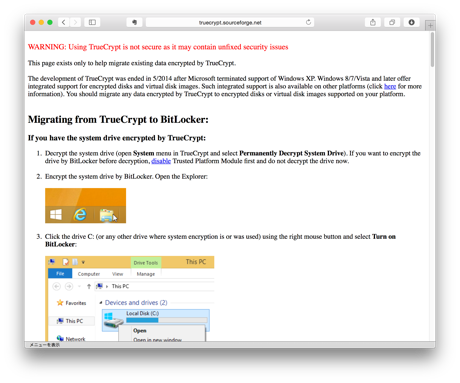Viewport: 460px width, 383px height.
Task: Click 'This PC' in Explorer address bar
Action: tap(120, 286)
